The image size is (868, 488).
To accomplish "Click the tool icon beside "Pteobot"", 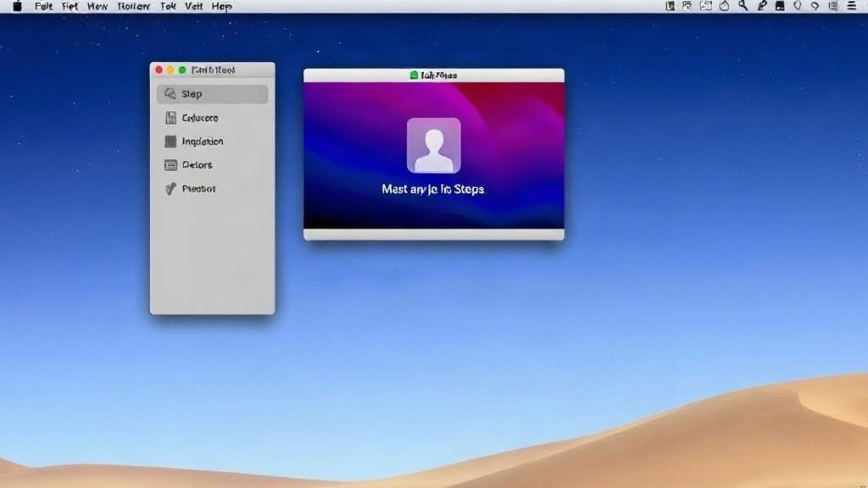I will 170,189.
